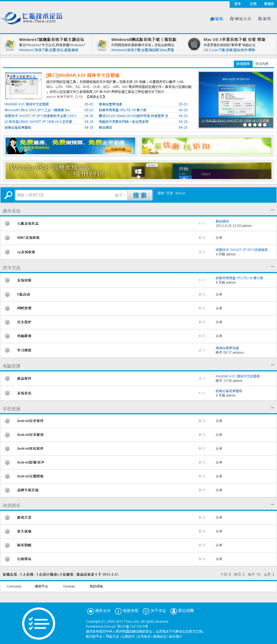Click the WIN7系统收集 forum status icon

point(7,238)
